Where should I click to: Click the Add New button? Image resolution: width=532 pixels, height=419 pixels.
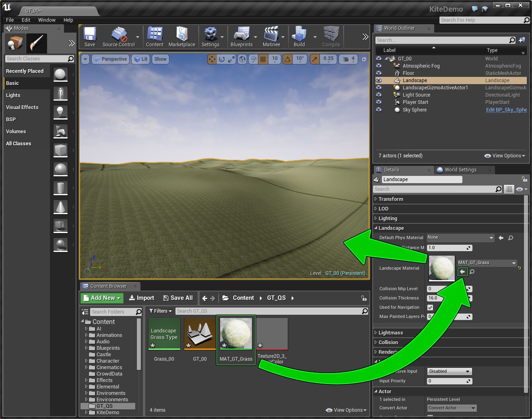102,298
